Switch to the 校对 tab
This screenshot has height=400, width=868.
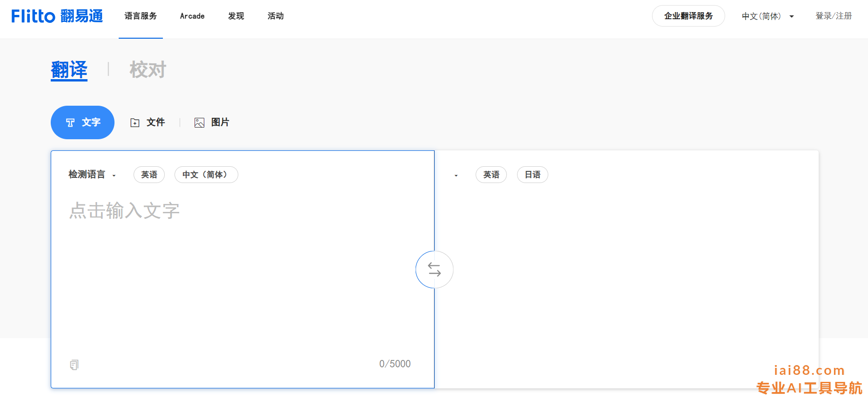click(x=148, y=70)
